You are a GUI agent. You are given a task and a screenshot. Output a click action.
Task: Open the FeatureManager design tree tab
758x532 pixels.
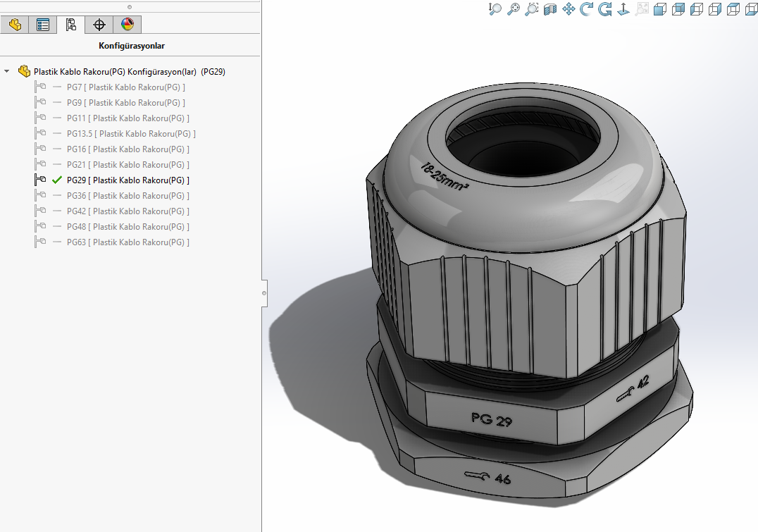click(15, 25)
